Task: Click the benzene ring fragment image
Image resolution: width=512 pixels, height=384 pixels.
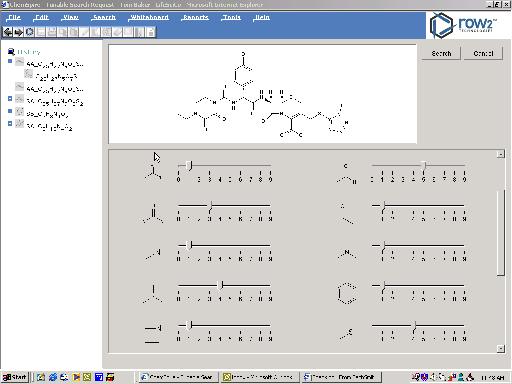Action: pos(347,293)
